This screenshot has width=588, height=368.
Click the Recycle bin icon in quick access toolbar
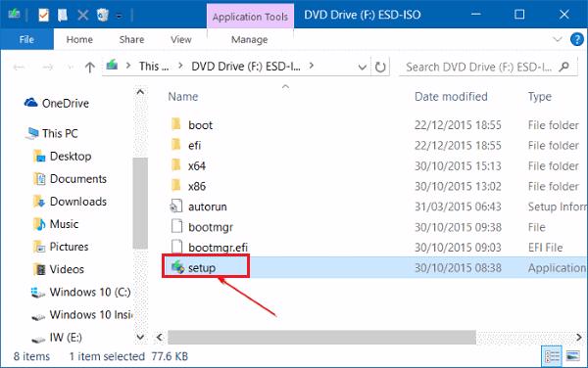tap(103, 15)
